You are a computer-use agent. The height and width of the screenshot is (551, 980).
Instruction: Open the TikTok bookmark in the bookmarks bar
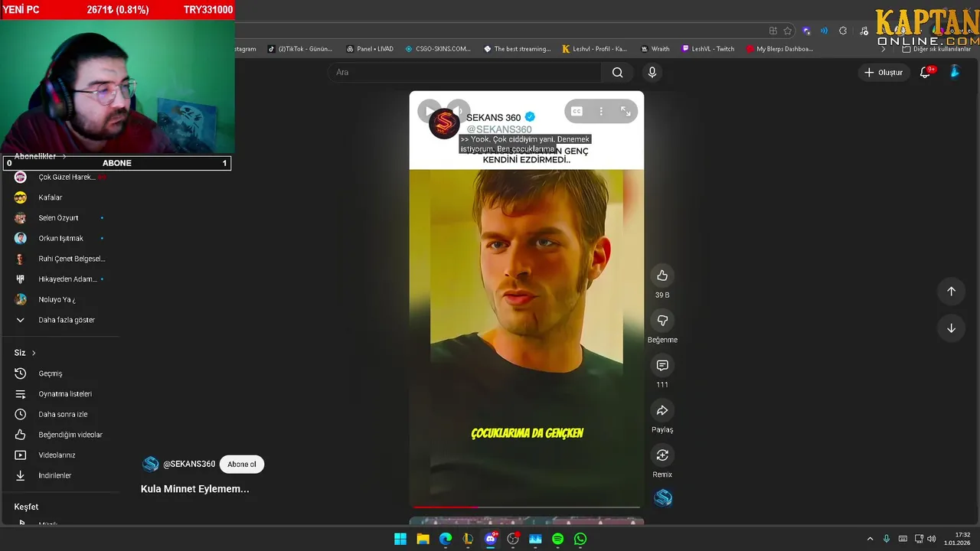(300, 49)
